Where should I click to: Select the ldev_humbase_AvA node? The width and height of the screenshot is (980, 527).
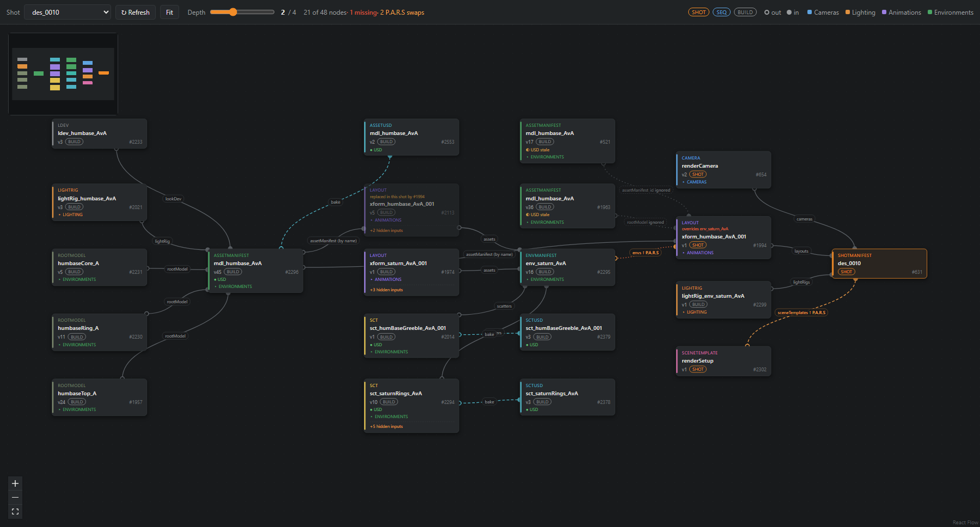click(x=100, y=133)
